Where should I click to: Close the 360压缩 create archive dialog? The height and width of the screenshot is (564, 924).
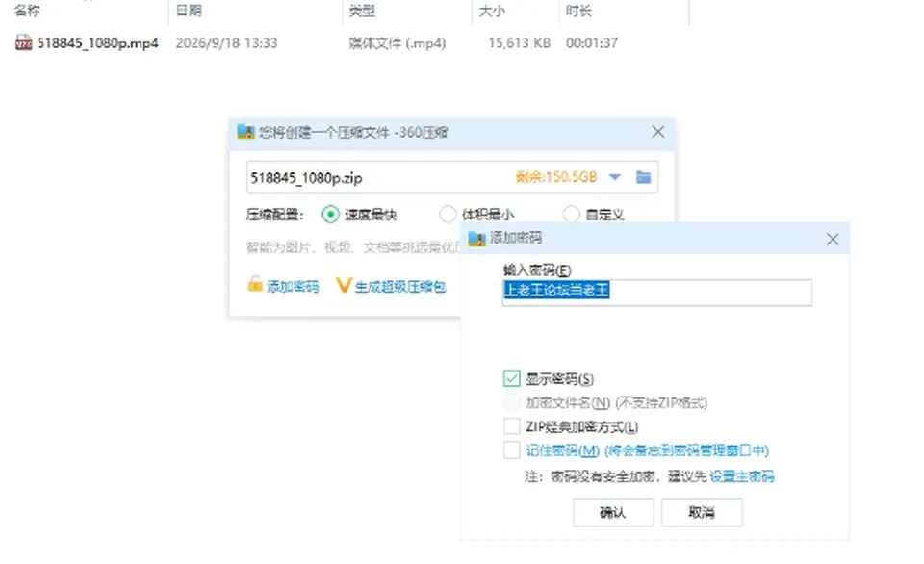point(657,132)
